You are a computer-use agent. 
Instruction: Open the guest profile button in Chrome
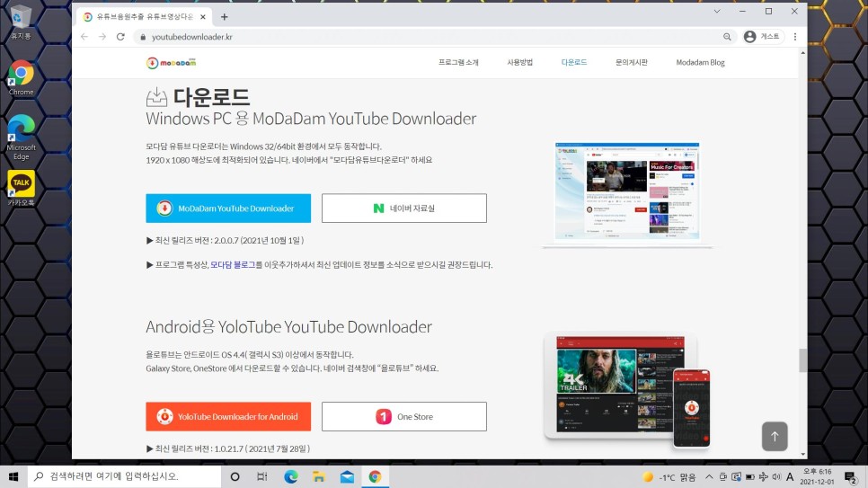tap(762, 37)
